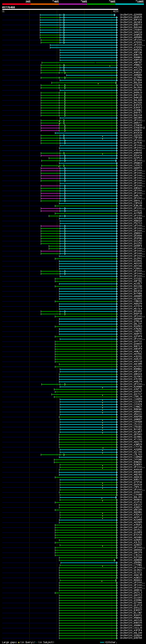The width and height of the screenshot is (146, 644).
Task: Select hit label UniRef100_B0WSQ7
Action: click(131, 72)
